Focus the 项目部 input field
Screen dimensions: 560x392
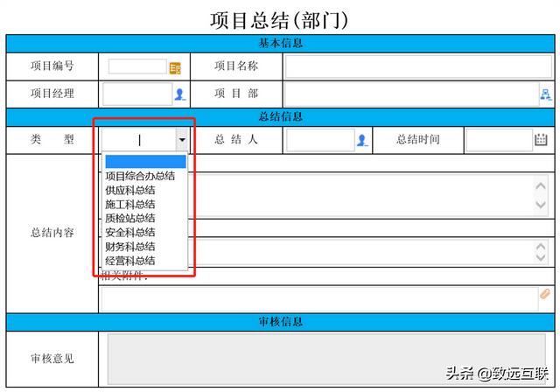(x=412, y=94)
